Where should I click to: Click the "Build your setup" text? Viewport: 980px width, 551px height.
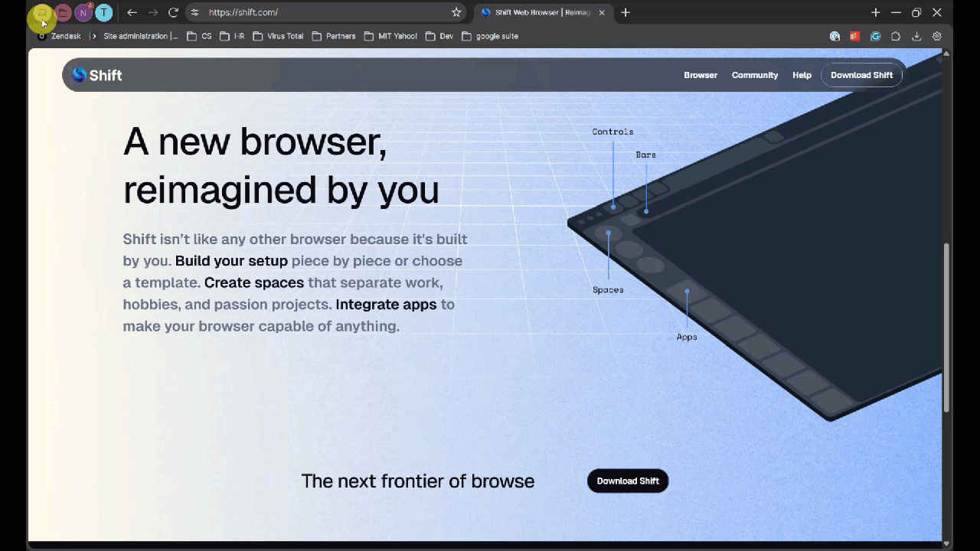(231, 261)
